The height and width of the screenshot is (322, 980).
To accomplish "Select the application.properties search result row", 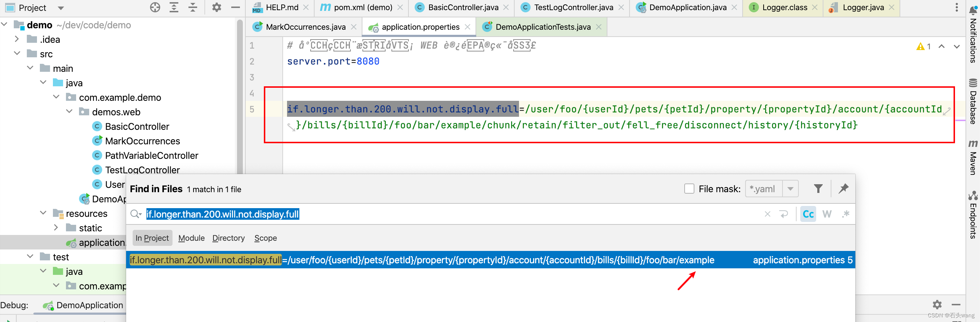I will pyautogui.click(x=491, y=260).
